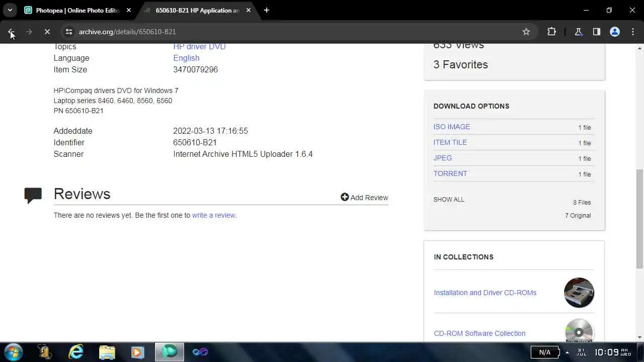The width and height of the screenshot is (644, 362).
Task: Show hidden system tray icons arrow
Action: (567, 352)
